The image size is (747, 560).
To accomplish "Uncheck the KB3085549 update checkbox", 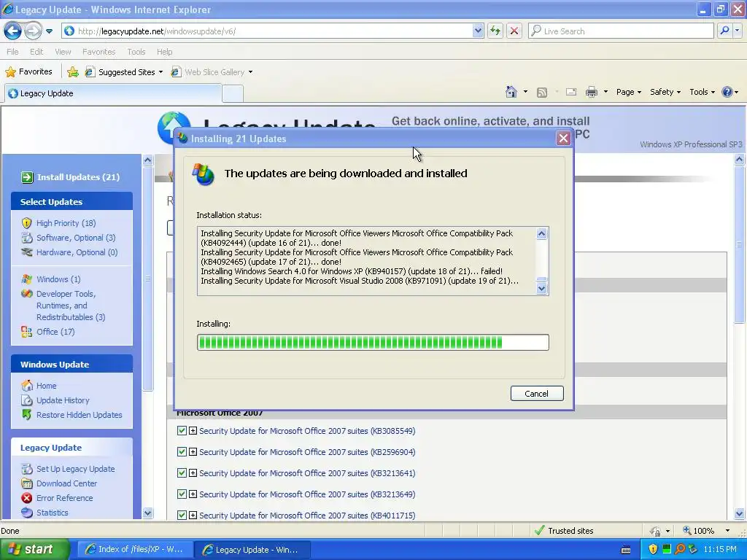I will click(182, 430).
